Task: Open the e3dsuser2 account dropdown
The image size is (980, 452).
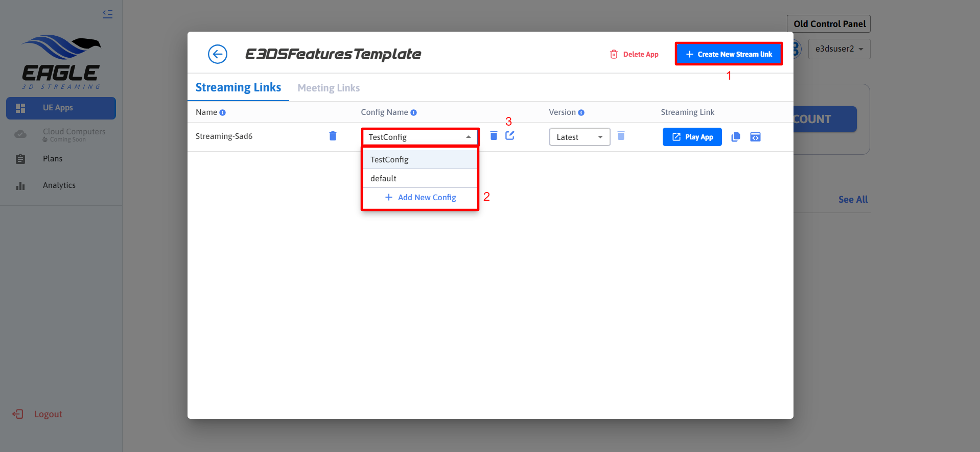Action: 839,49
